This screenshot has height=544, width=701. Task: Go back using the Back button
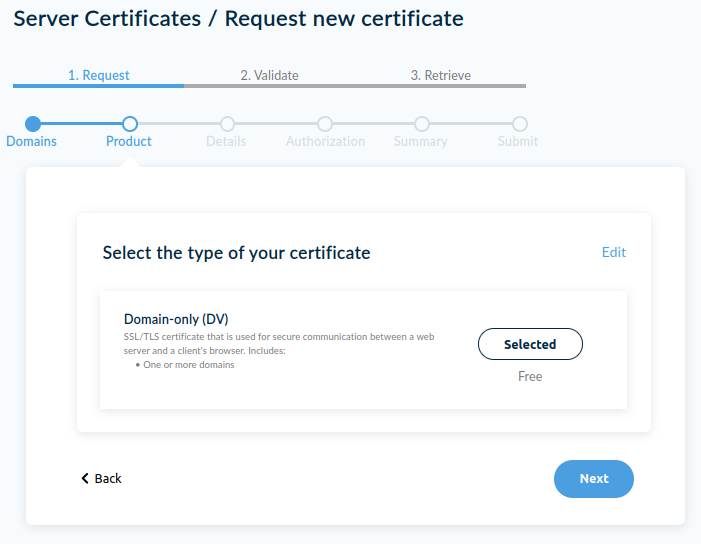click(101, 478)
